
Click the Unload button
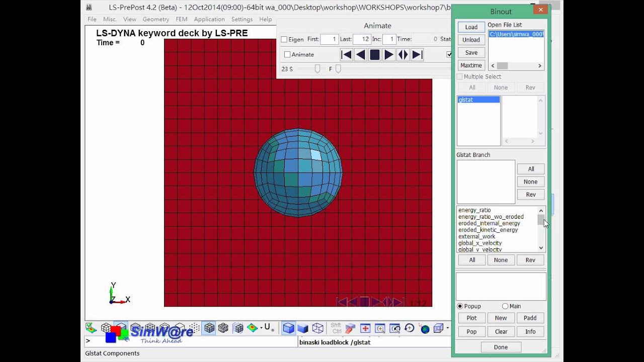471,40
